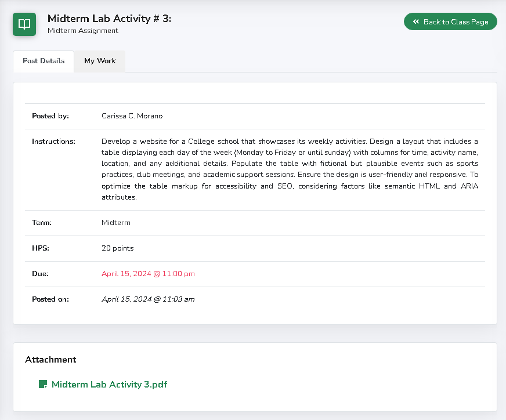This screenshot has width=506, height=420.
Task: Click the "HPS:" label
Action: [x=40, y=248]
